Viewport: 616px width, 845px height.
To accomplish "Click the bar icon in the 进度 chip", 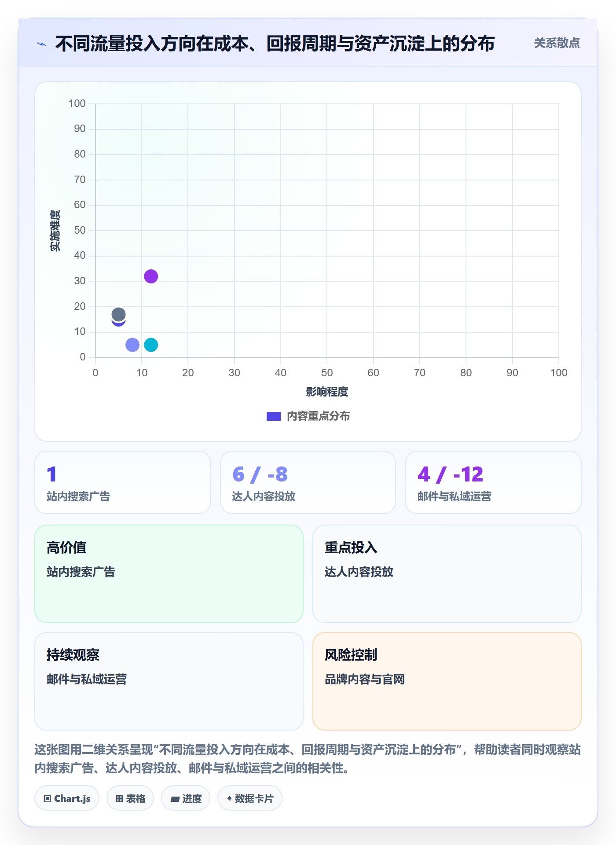I will [175, 799].
